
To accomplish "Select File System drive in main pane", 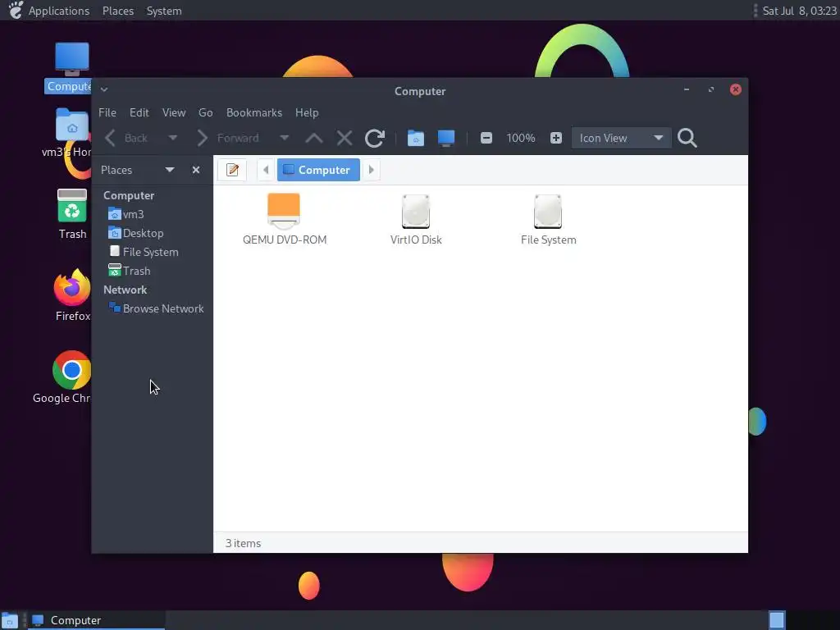I will click(x=549, y=219).
